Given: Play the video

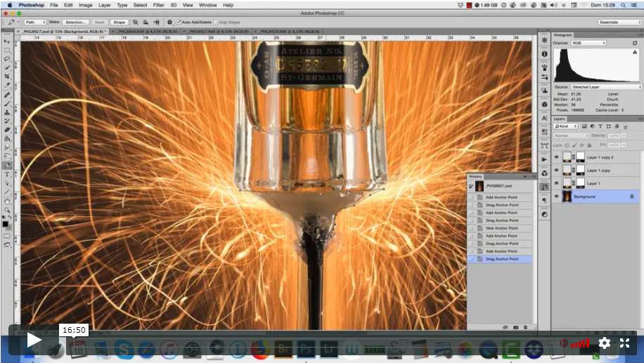Looking at the screenshot, I should coord(34,340).
